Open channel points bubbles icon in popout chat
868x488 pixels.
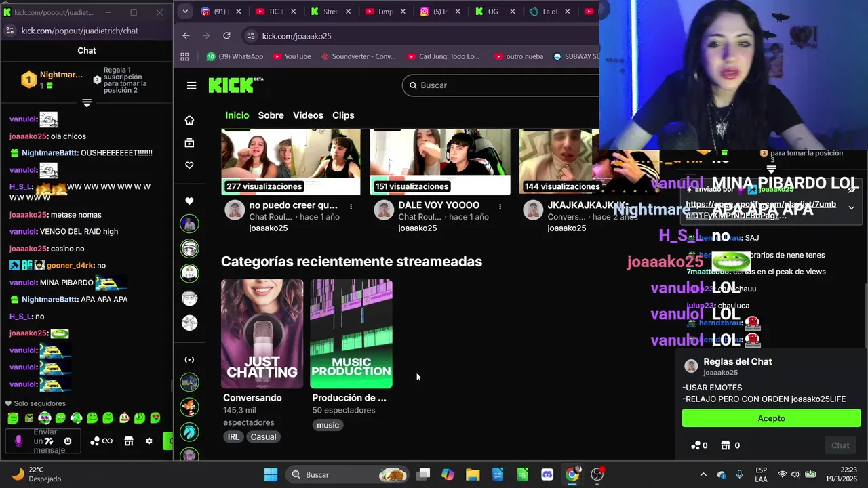[x=95, y=441]
